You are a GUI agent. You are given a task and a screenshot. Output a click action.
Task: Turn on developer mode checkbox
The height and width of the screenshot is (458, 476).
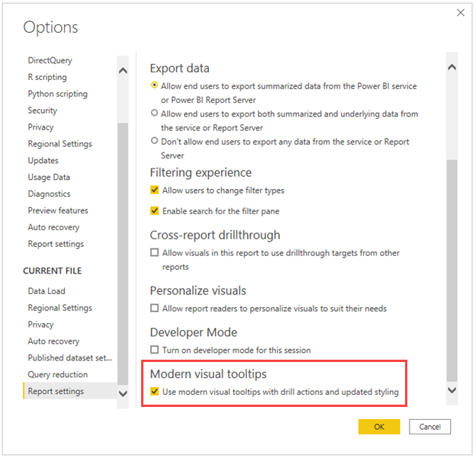point(154,350)
